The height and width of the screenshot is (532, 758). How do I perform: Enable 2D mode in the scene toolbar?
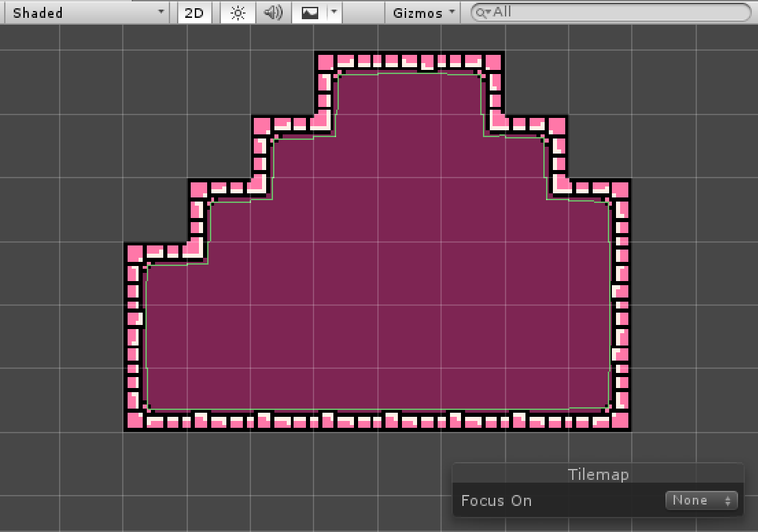click(193, 12)
